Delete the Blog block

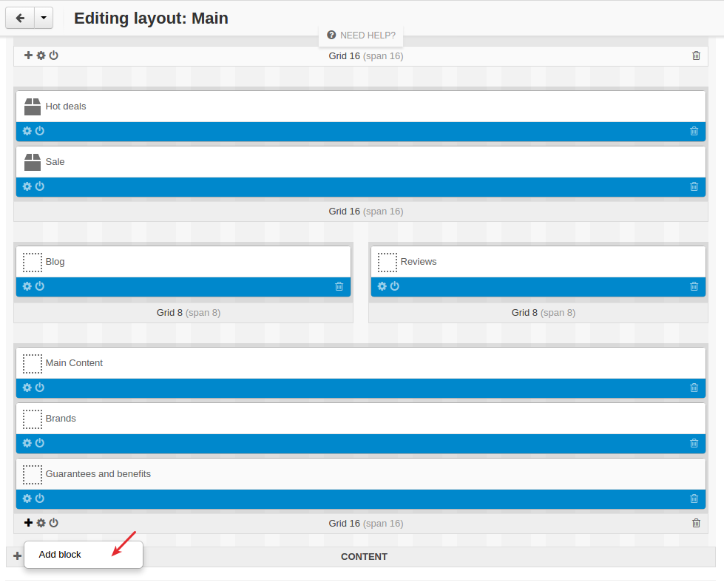[339, 286]
